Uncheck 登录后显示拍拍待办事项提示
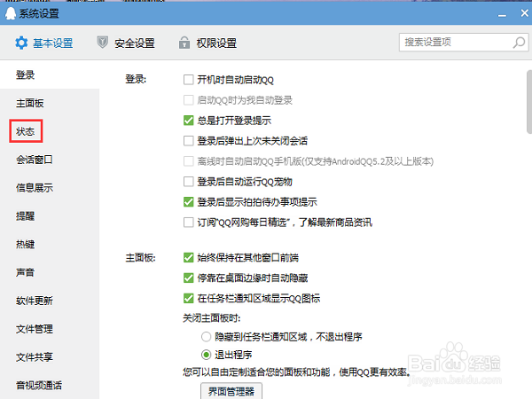This screenshot has height=399, width=532. (188, 202)
